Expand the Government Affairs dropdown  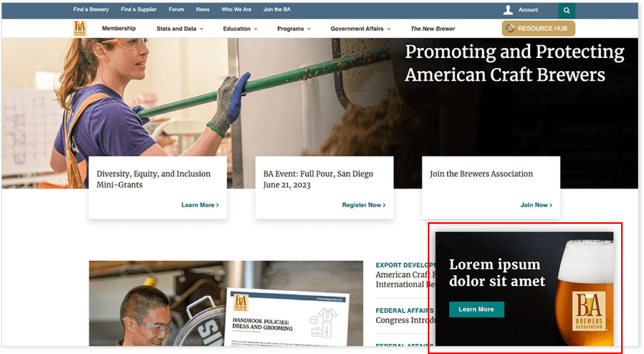(360, 29)
